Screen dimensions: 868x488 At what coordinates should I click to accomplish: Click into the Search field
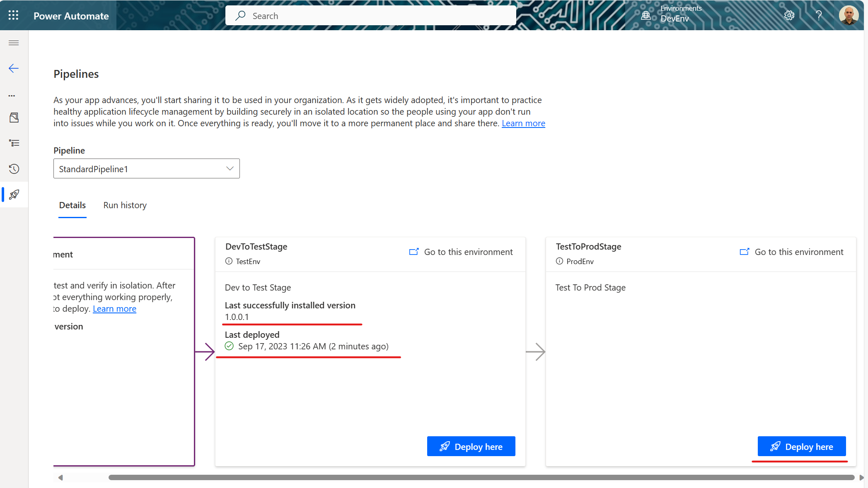(x=370, y=16)
